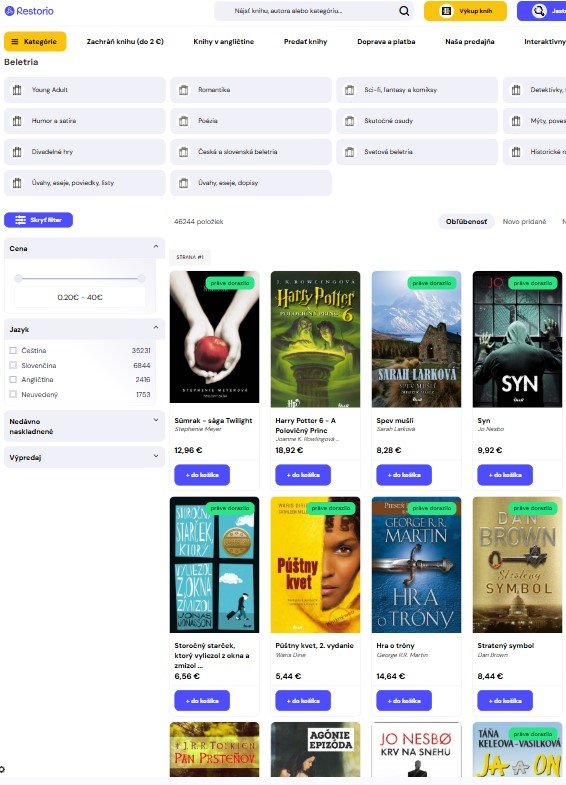Click the price range slider track
The image size is (566, 785).
(80, 278)
